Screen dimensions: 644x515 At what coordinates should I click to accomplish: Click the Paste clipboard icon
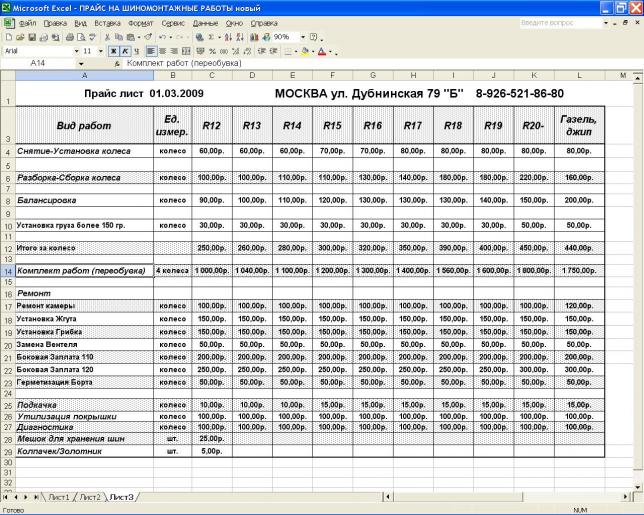point(131,37)
